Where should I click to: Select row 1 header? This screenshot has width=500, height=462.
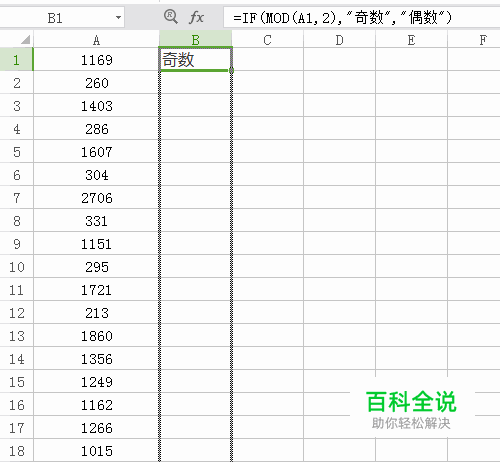tap(16, 59)
